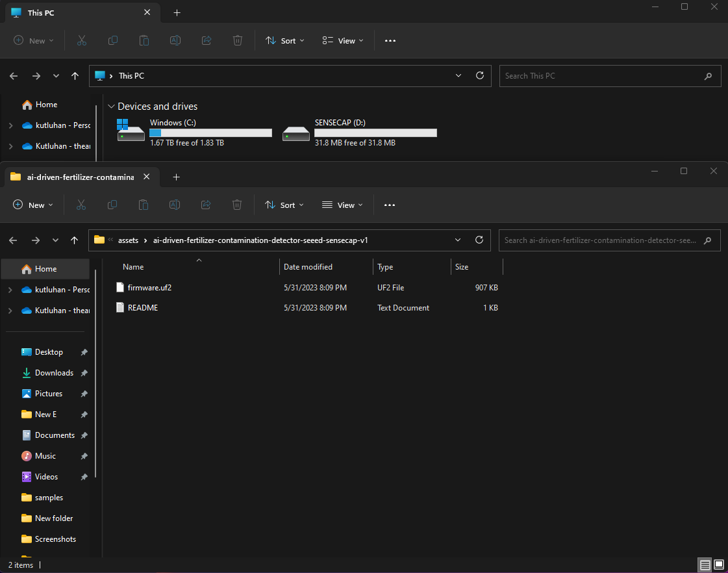Use the Paste toolbar icon
The width and height of the screenshot is (728, 573).
[143, 205]
